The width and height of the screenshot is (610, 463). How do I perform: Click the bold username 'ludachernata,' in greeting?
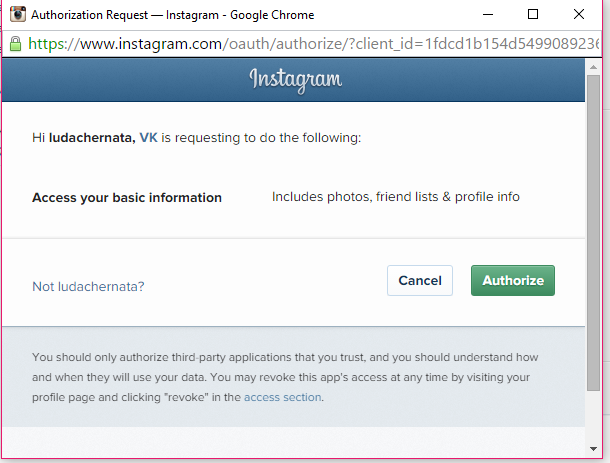(92, 138)
